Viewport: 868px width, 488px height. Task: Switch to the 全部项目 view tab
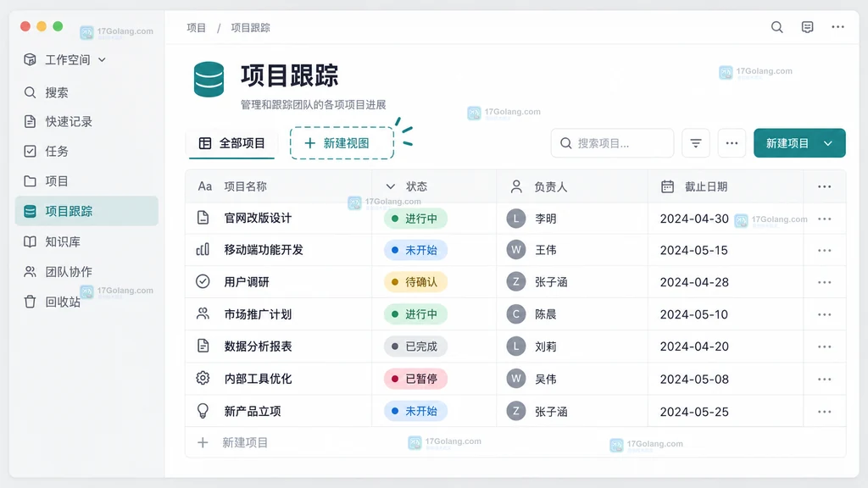click(x=232, y=143)
